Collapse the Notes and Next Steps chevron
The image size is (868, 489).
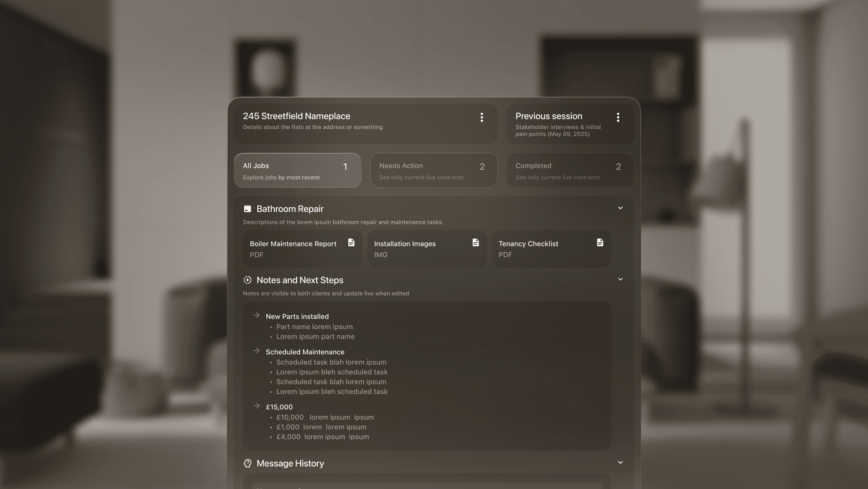click(620, 279)
